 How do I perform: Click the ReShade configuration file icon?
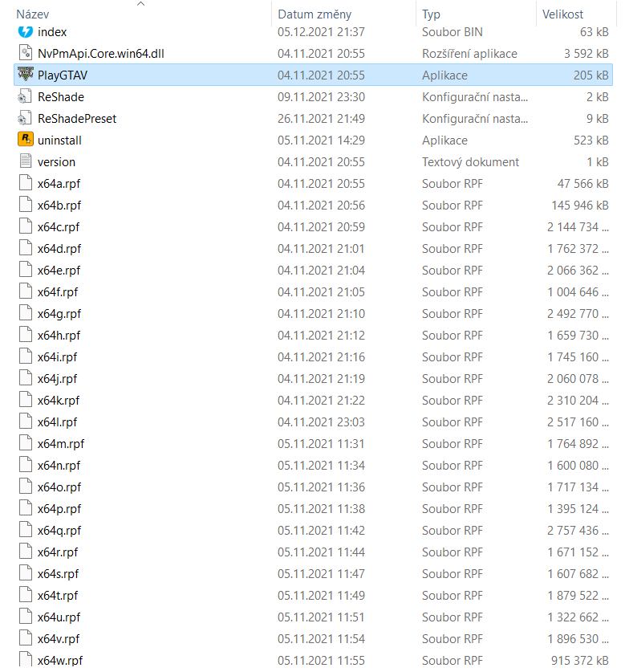[x=25, y=96]
